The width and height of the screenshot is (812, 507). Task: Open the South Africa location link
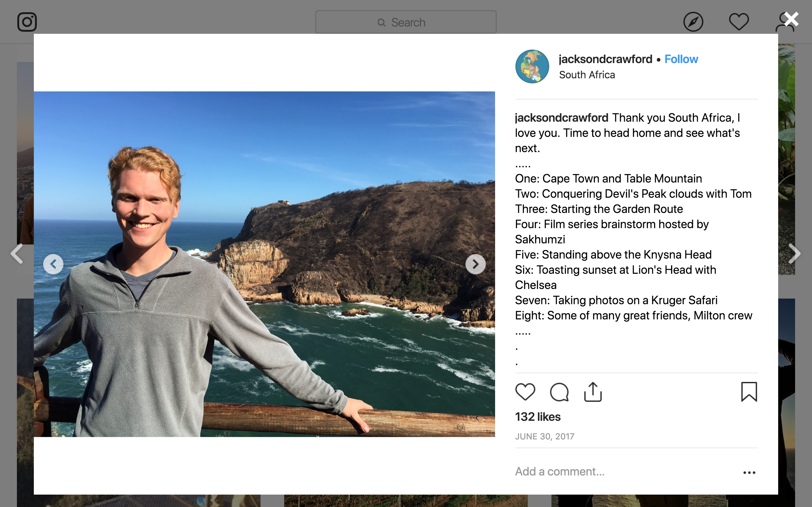(x=587, y=75)
